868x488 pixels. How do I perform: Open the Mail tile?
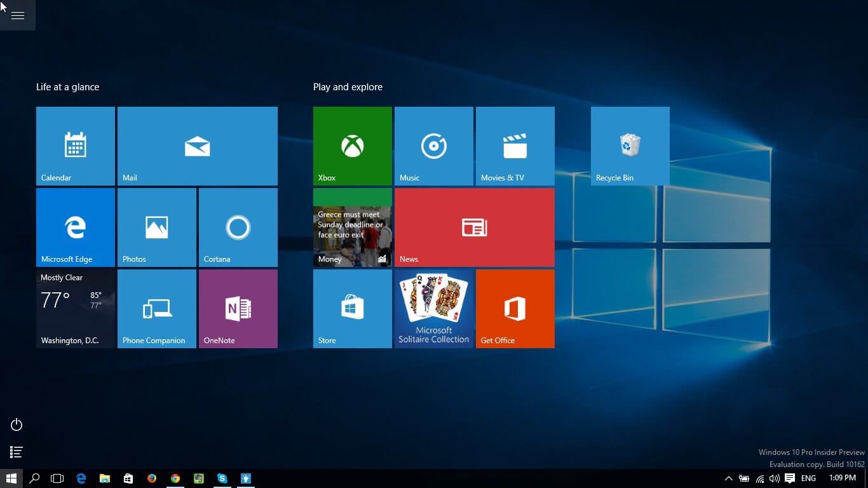click(x=198, y=146)
